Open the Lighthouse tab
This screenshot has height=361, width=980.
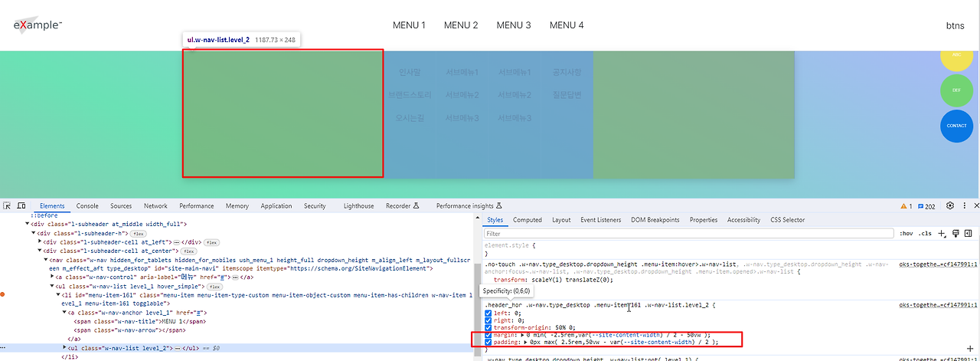pos(359,206)
